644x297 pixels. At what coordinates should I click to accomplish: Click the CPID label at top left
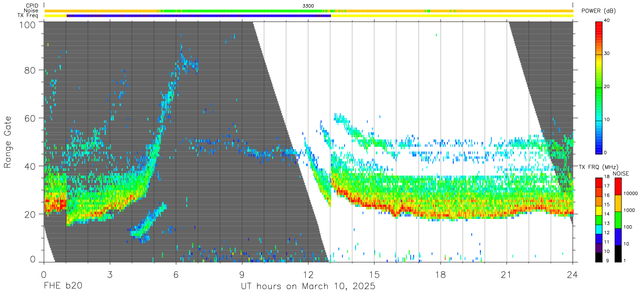click(x=31, y=5)
